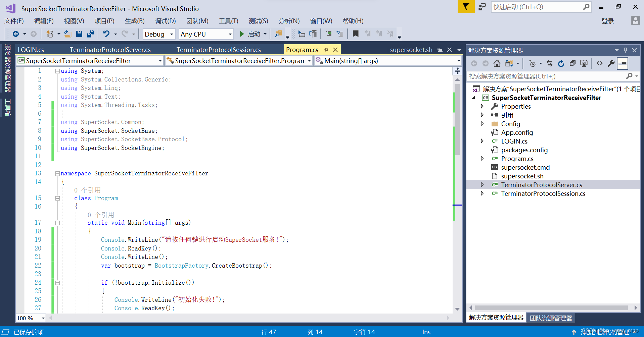Comment out selected lines using the toolbar icon
Viewport: 644px width, 337px height.
(329, 34)
